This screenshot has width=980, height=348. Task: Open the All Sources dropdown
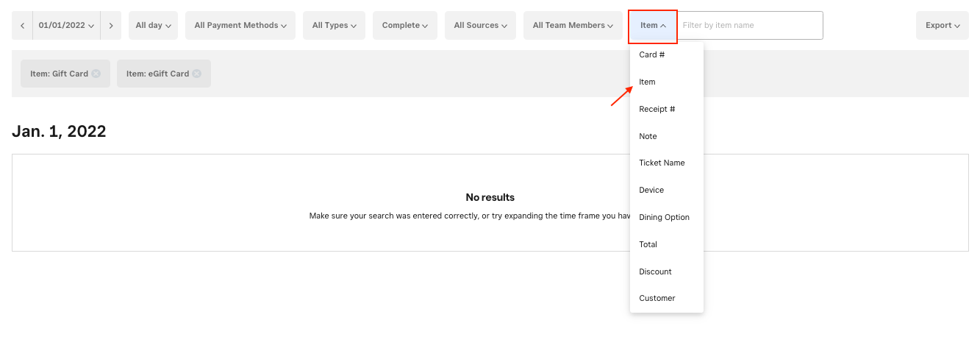click(481, 26)
